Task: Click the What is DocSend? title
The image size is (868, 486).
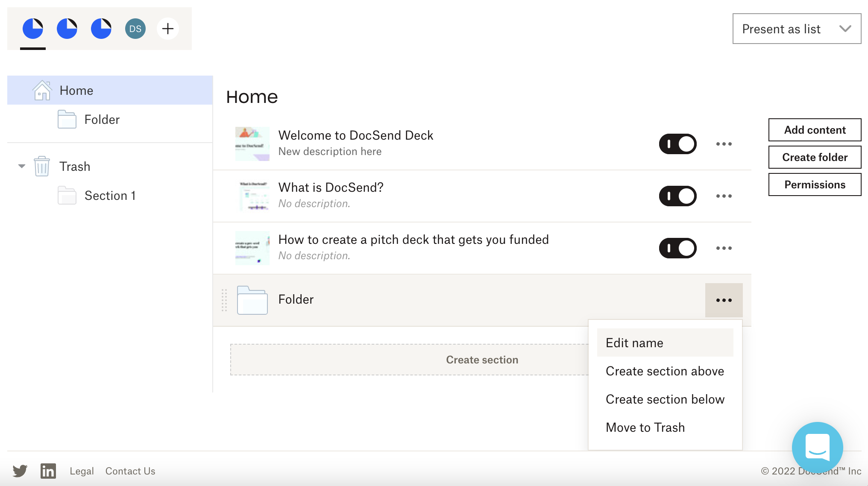Action: pos(331,187)
